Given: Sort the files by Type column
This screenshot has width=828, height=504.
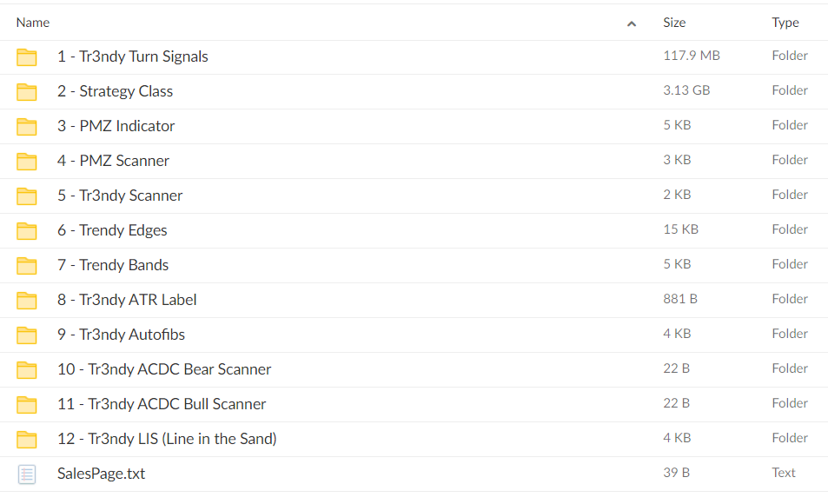Looking at the screenshot, I should coord(785,23).
